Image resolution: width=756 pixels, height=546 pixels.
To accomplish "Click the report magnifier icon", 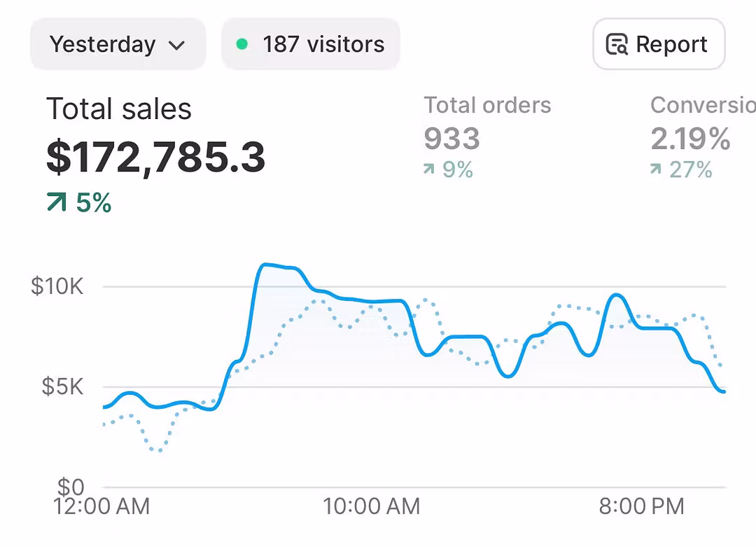I will click(617, 45).
